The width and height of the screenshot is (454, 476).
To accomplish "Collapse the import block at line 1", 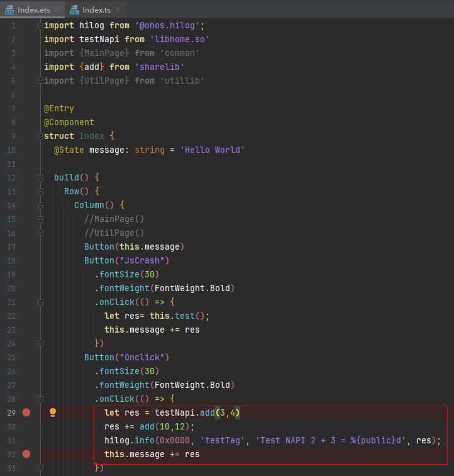I will [x=40, y=26].
